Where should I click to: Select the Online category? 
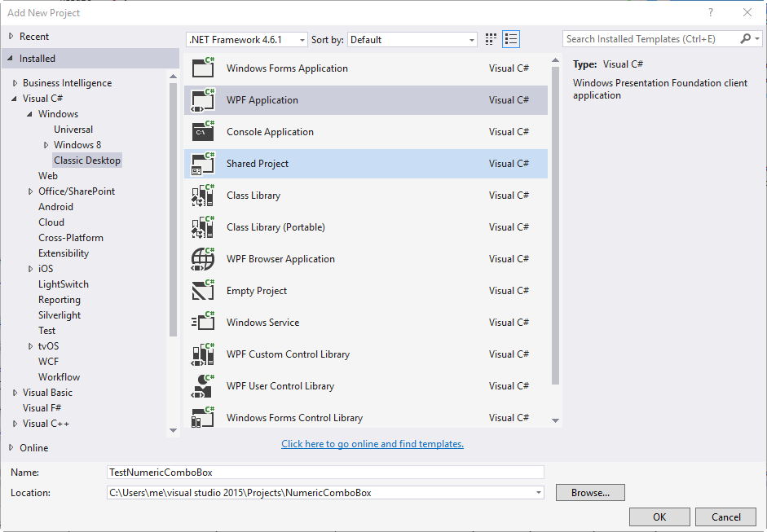[x=36, y=447]
